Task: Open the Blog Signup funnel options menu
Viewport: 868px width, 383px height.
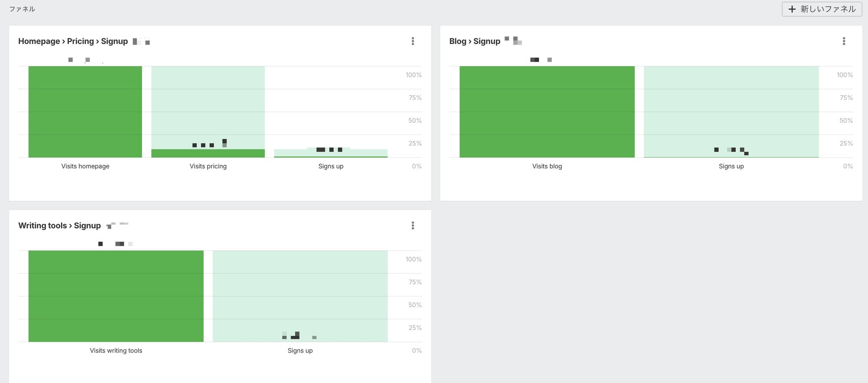Action: coord(844,41)
